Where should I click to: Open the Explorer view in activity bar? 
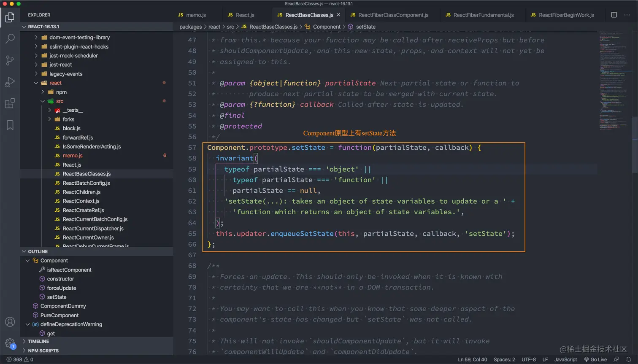click(10, 17)
